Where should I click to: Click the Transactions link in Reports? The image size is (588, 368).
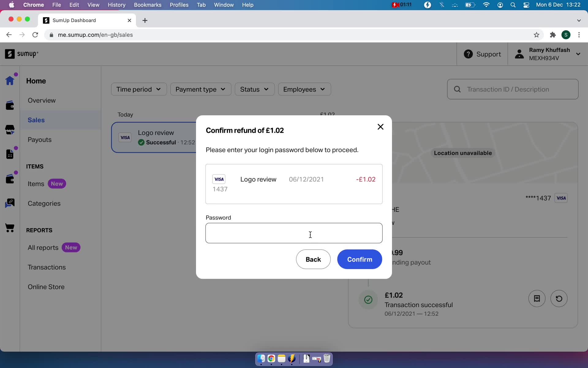point(47,267)
